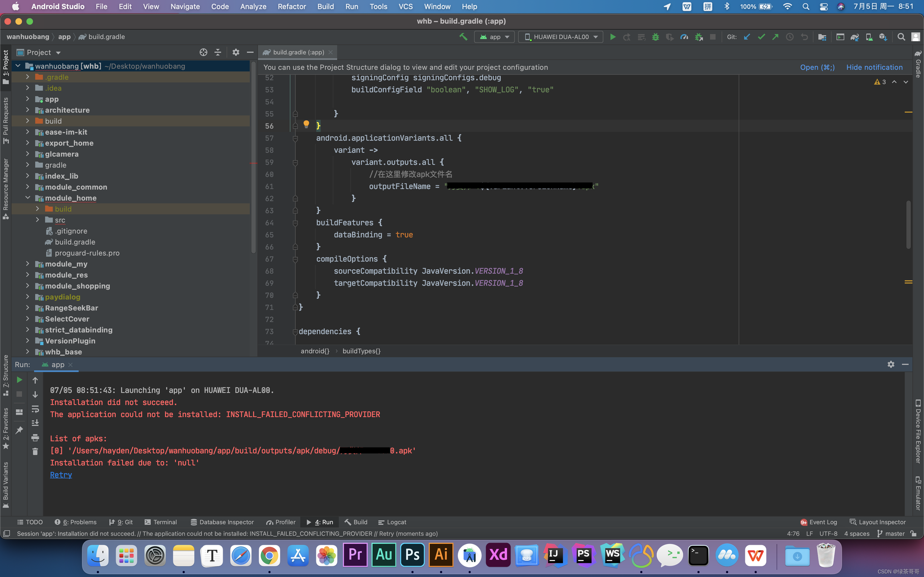Click the green Run app button
This screenshot has height=577, width=924.
tap(612, 37)
